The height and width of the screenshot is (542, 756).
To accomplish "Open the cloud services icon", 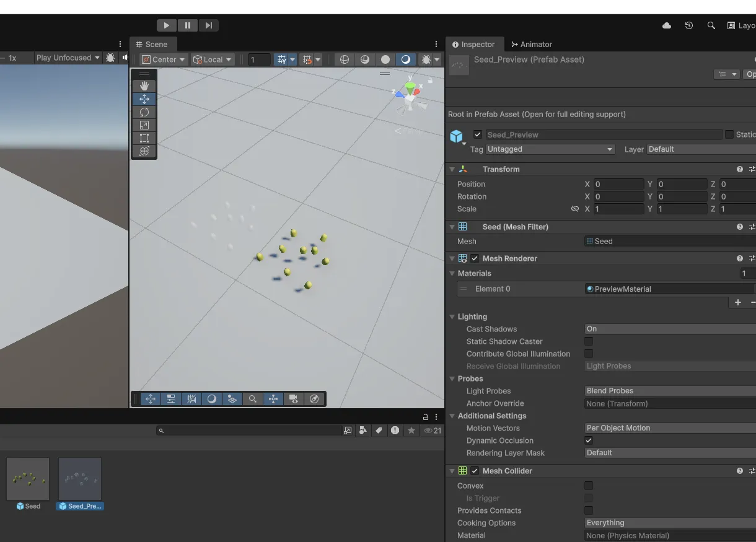I will pyautogui.click(x=667, y=25).
